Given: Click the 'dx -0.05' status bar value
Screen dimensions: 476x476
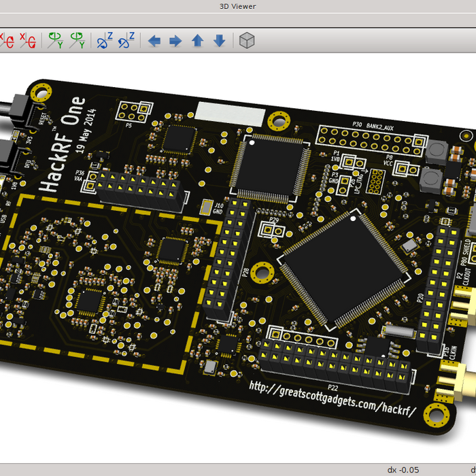Looking at the screenshot, I should tap(403, 470).
